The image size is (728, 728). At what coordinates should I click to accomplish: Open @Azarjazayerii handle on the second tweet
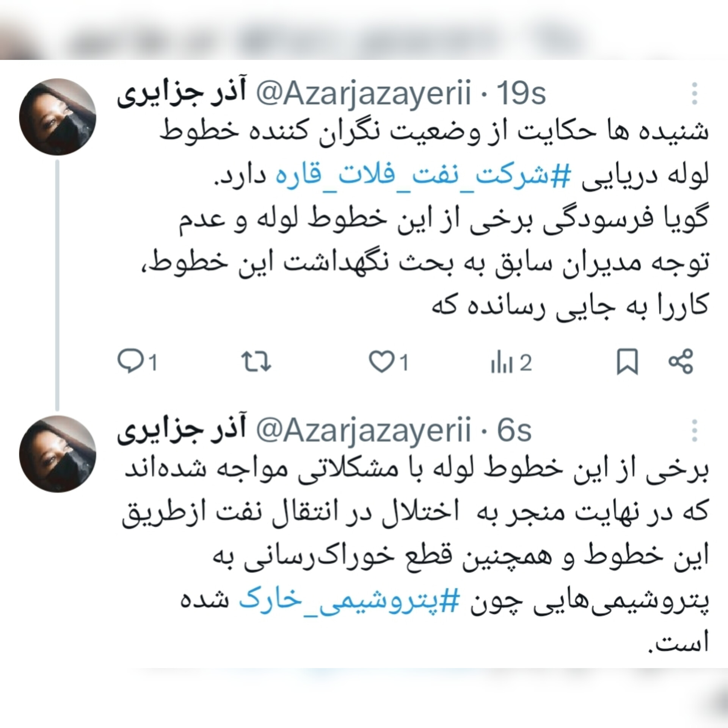click(363, 430)
